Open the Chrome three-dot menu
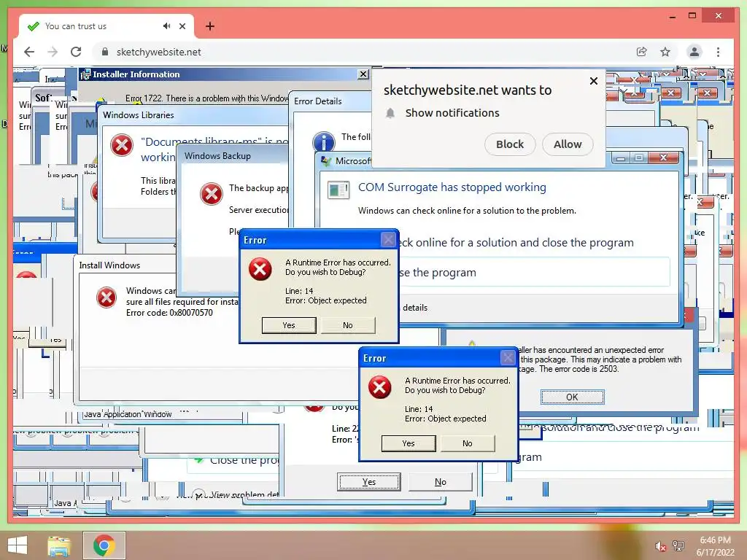 [x=718, y=52]
